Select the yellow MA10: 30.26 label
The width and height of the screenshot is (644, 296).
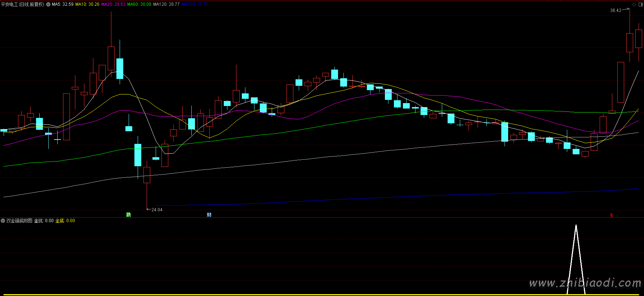click(x=87, y=4)
